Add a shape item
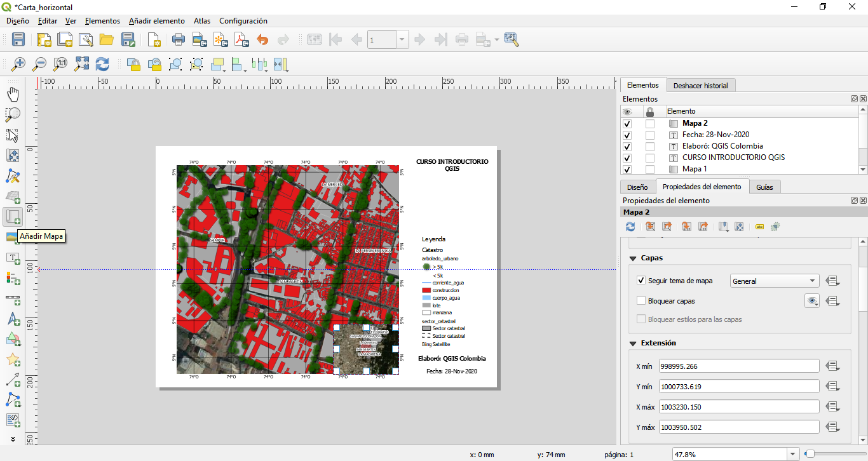Viewport: 868px width, 461px height. pyautogui.click(x=13, y=339)
